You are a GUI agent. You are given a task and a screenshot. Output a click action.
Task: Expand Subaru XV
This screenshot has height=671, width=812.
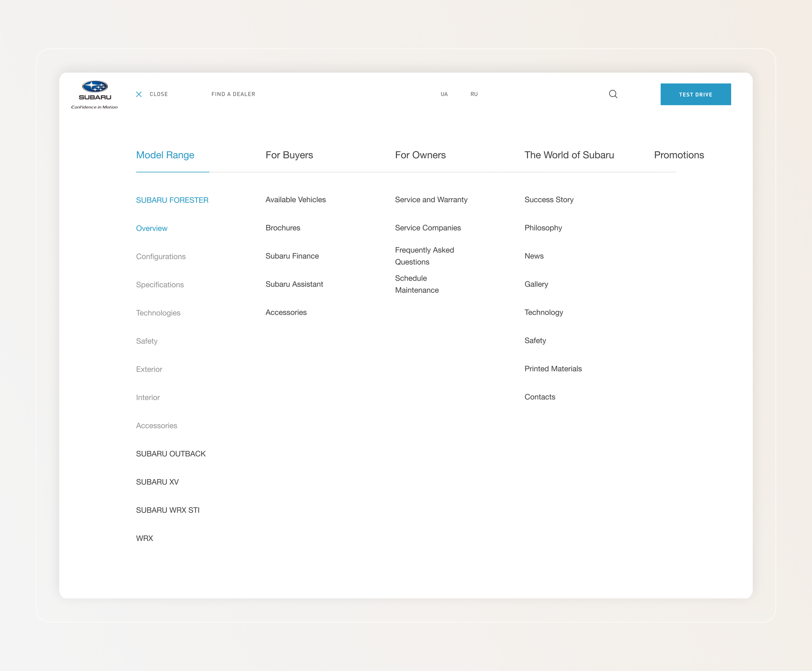tap(157, 482)
